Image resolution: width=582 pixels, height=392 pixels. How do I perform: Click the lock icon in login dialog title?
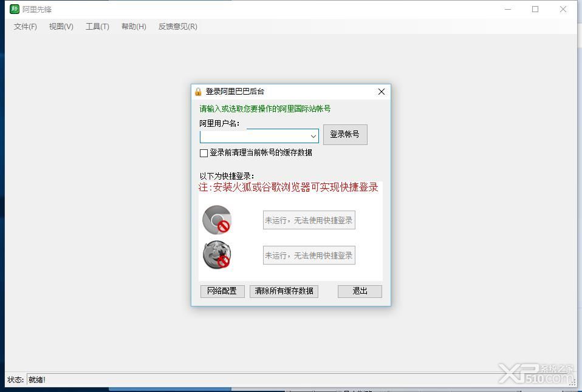(198, 92)
